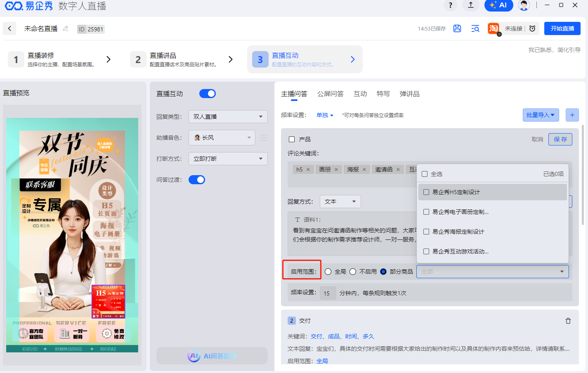Click the 频率设置 minutes field showing 15
Screen dimensions: 588x373
[328, 293]
